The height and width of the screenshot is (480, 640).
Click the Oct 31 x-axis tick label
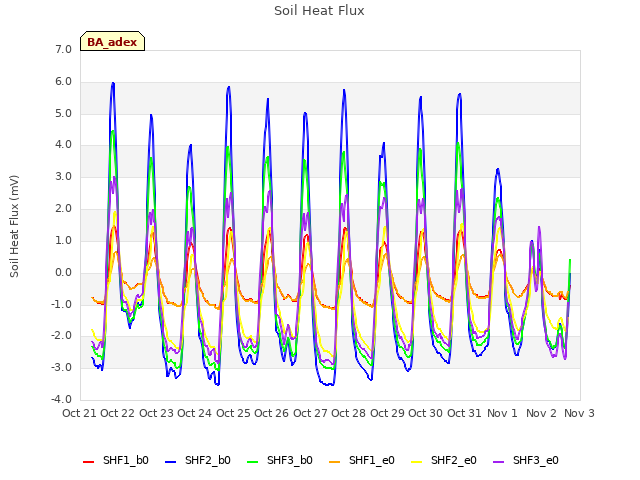464,413
